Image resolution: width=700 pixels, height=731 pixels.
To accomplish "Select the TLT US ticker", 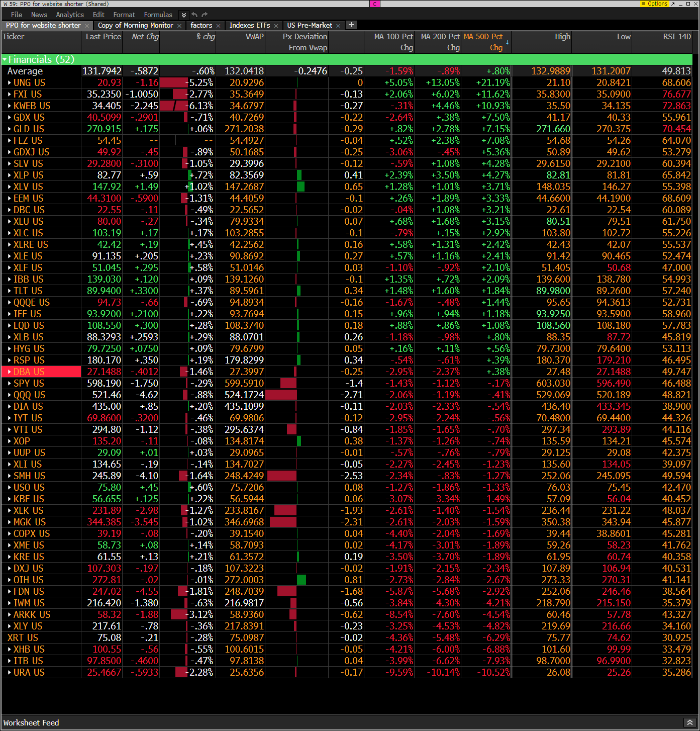I will click(28, 291).
